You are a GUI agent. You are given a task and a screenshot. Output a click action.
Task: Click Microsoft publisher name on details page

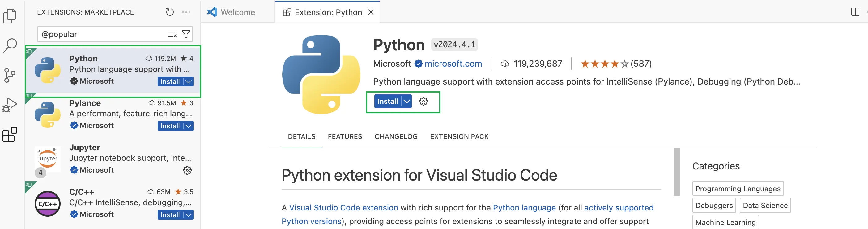tap(392, 64)
